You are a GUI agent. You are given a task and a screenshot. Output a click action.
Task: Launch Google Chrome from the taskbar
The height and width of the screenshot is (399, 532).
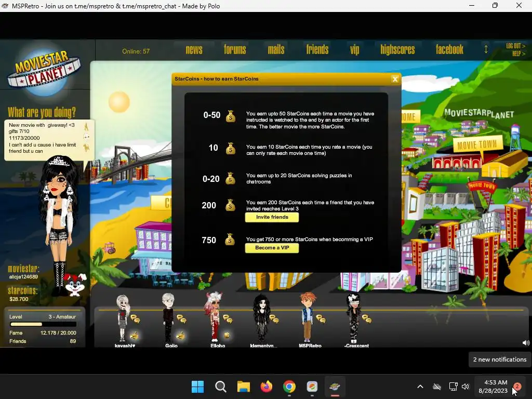click(289, 387)
